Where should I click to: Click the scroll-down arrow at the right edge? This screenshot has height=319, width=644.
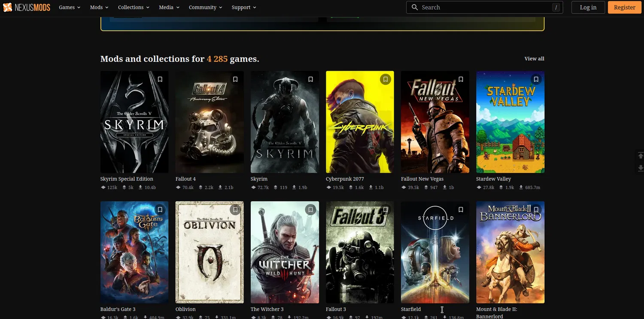coord(641,168)
